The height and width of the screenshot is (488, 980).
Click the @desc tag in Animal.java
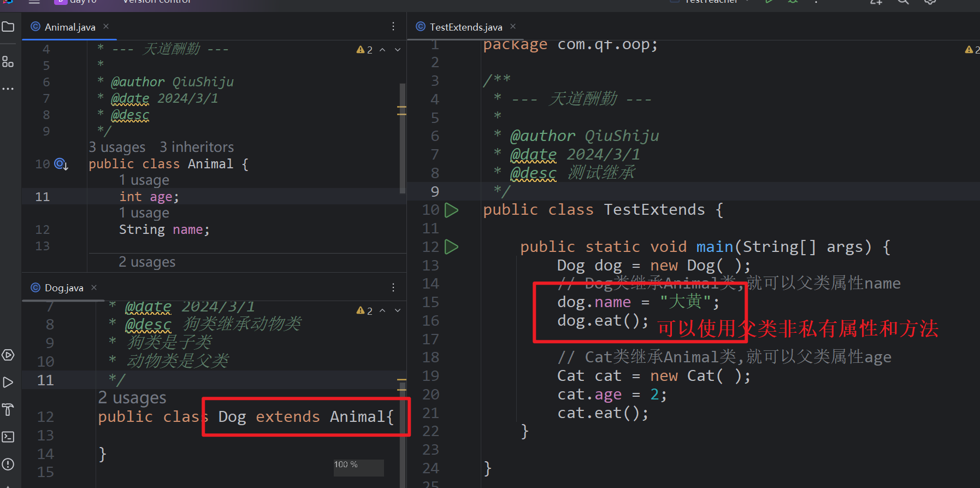(130, 115)
